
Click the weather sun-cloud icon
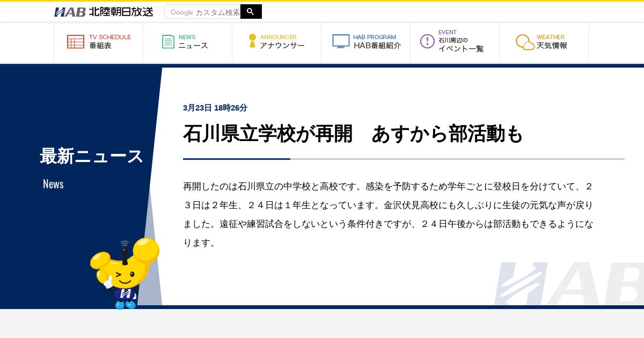[x=525, y=42]
